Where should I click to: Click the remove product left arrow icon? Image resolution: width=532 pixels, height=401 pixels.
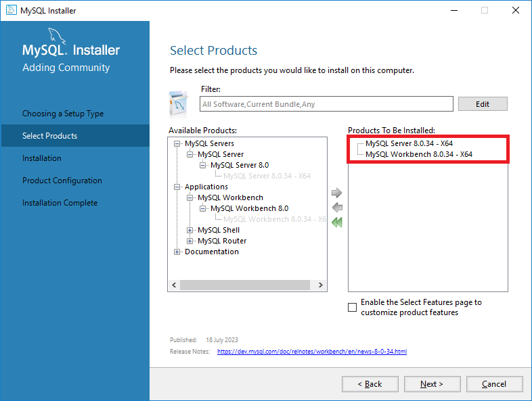coord(337,207)
